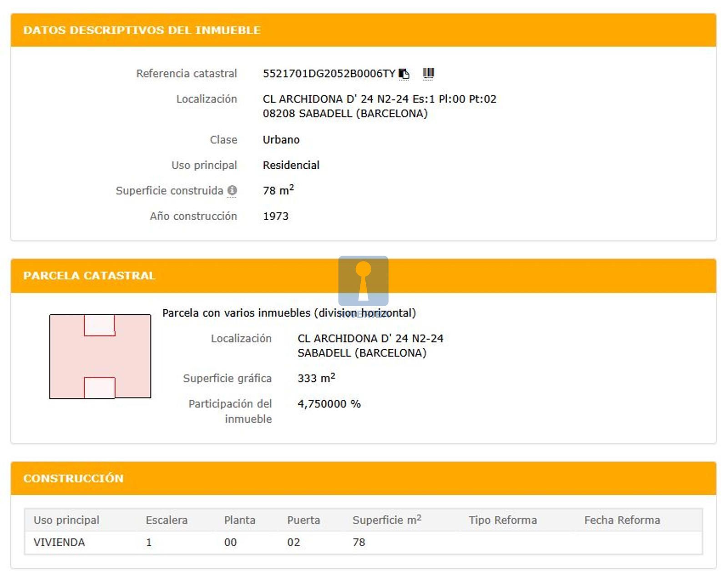Click the info icon beside Superficie construida

click(232, 191)
